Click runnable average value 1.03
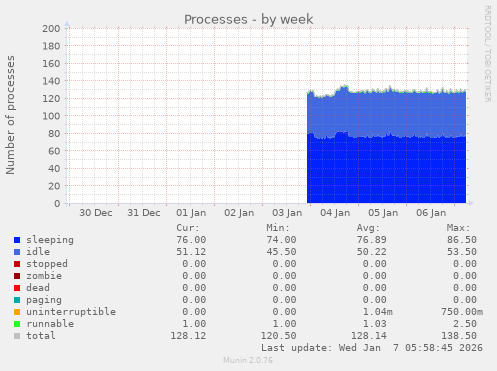The image size is (497, 371). (x=375, y=324)
